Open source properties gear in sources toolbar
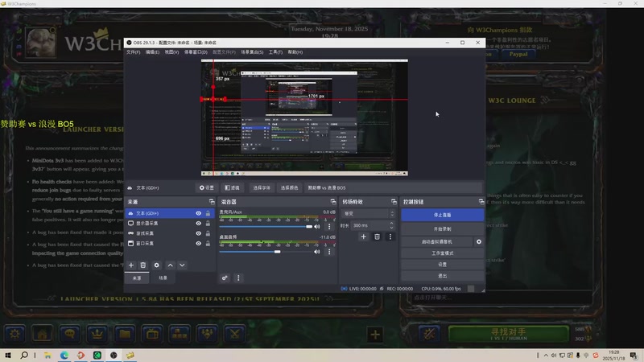644x362 pixels. click(x=156, y=265)
